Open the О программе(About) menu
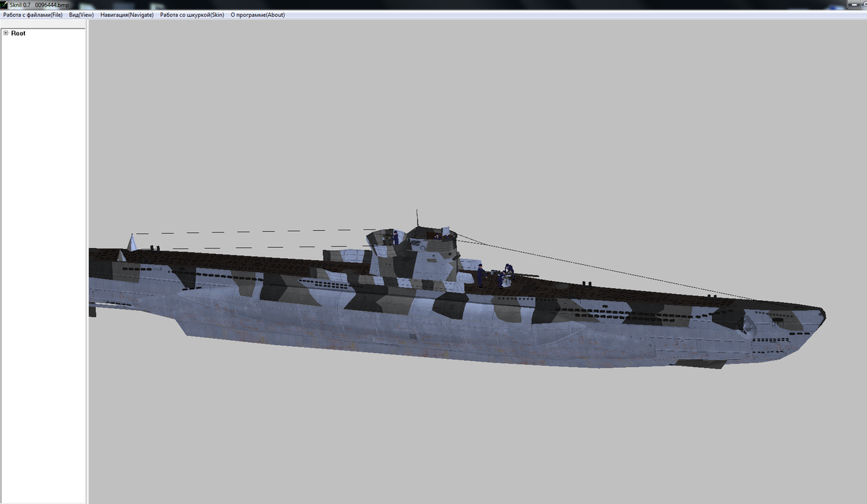Image resolution: width=867 pixels, height=504 pixels. click(257, 15)
